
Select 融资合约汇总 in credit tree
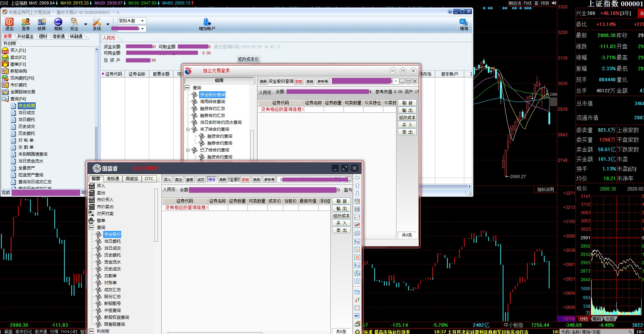tap(213, 109)
